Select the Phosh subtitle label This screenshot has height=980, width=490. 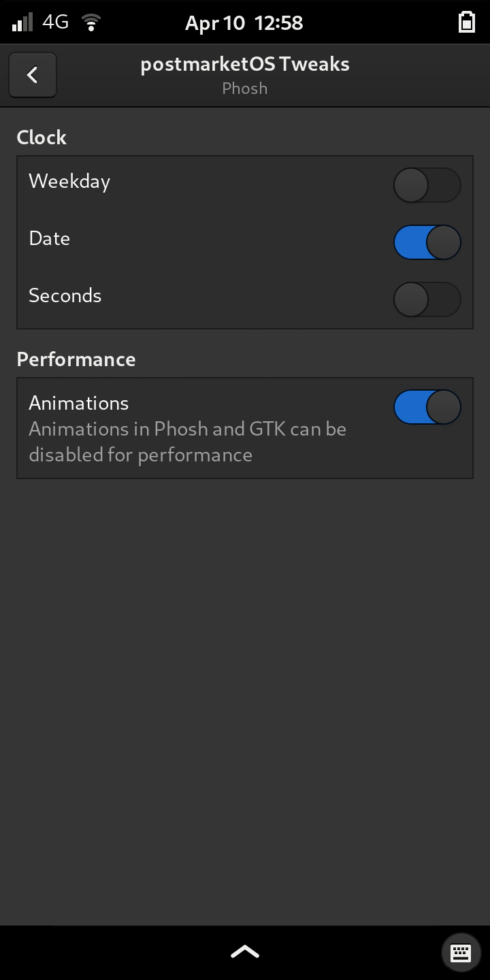click(x=244, y=88)
